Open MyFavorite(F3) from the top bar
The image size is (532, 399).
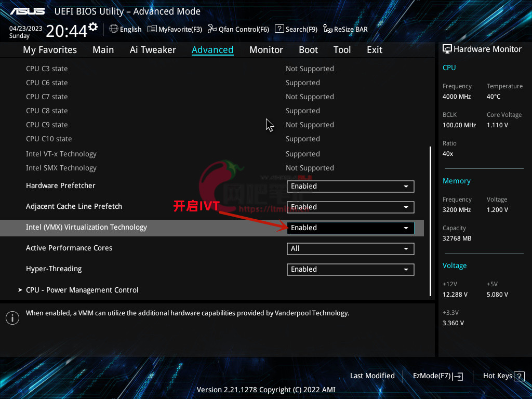coord(175,29)
